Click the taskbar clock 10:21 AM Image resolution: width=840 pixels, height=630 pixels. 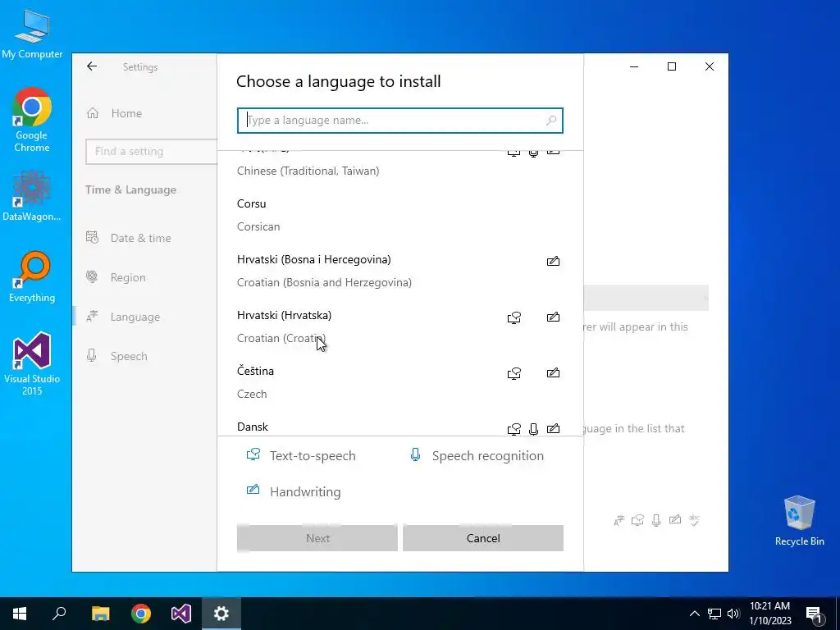coord(769,614)
